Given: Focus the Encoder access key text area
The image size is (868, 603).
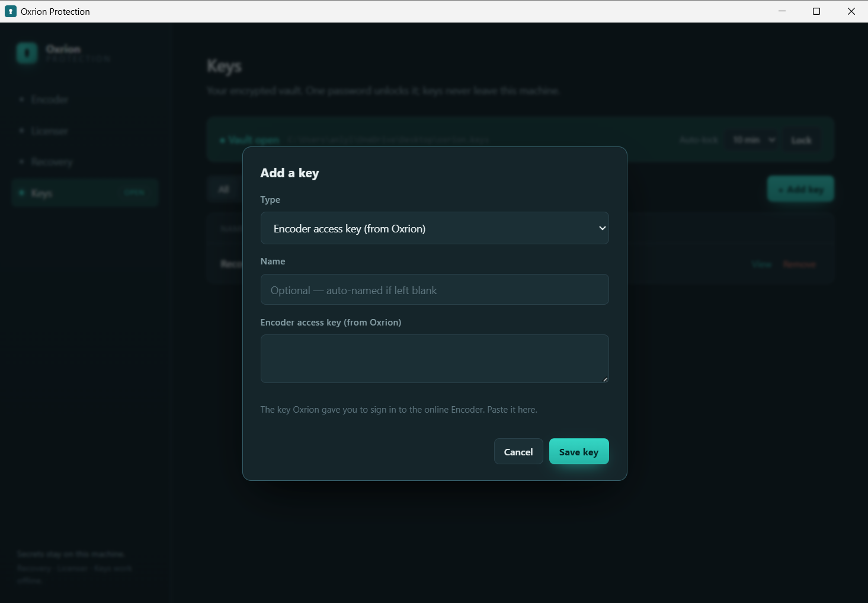Looking at the screenshot, I should (x=434, y=359).
